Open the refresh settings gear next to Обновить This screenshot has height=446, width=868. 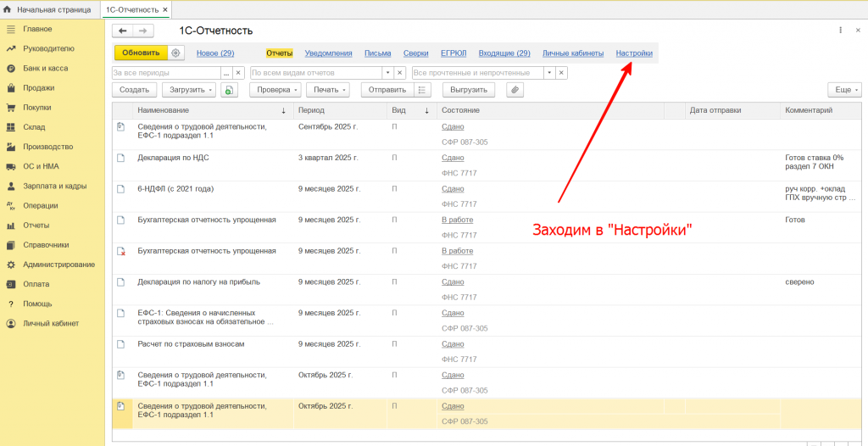pos(175,53)
